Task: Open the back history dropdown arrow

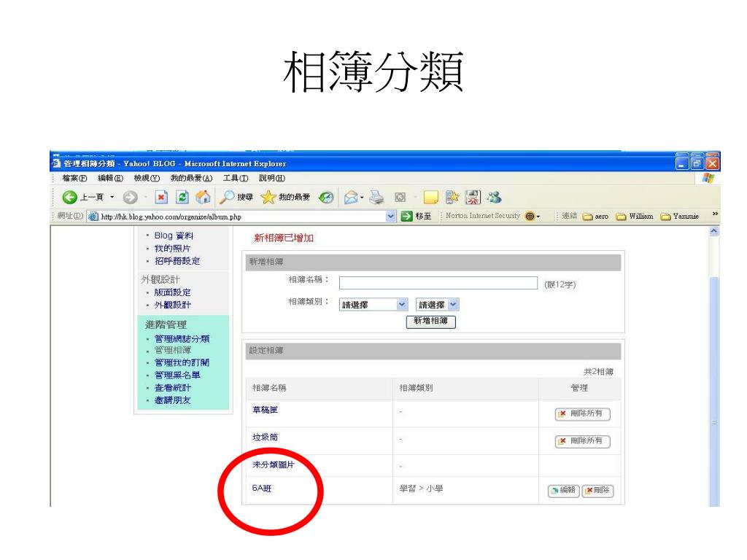Action: click(x=112, y=197)
